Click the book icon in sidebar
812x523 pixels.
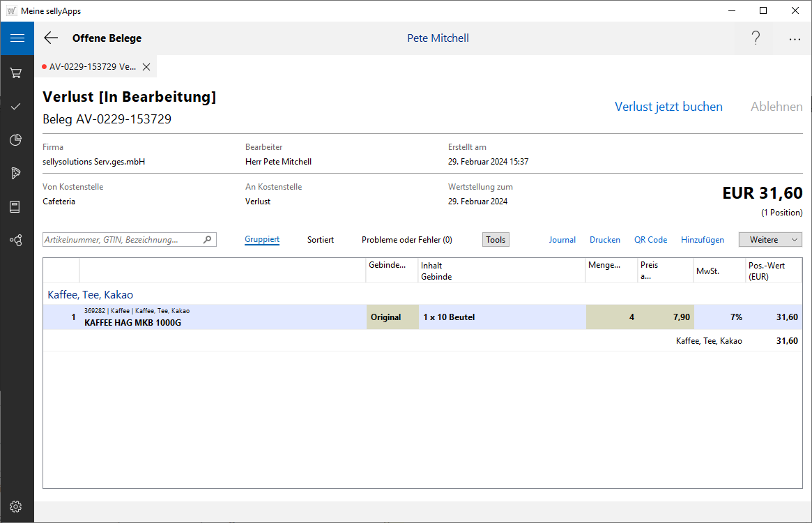click(16, 206)
